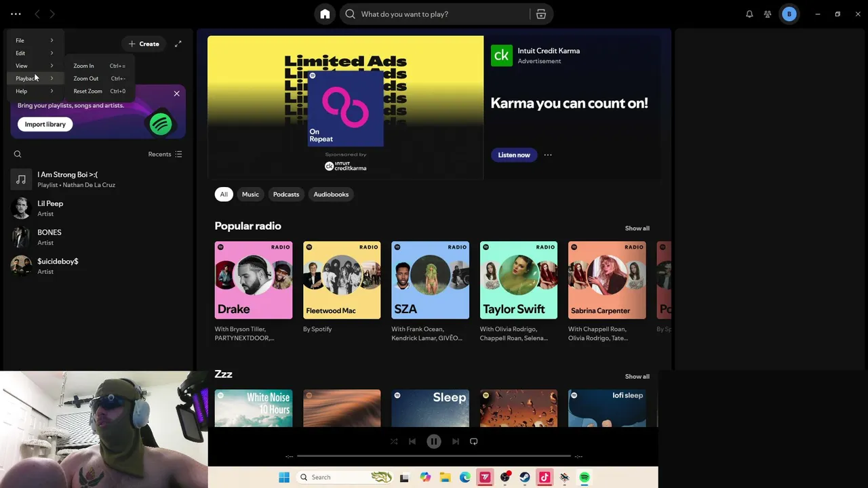The height and width of the screenshot is (488, 868).
Task: Open the Taylor Swift radio card
Action: point(519,292)
